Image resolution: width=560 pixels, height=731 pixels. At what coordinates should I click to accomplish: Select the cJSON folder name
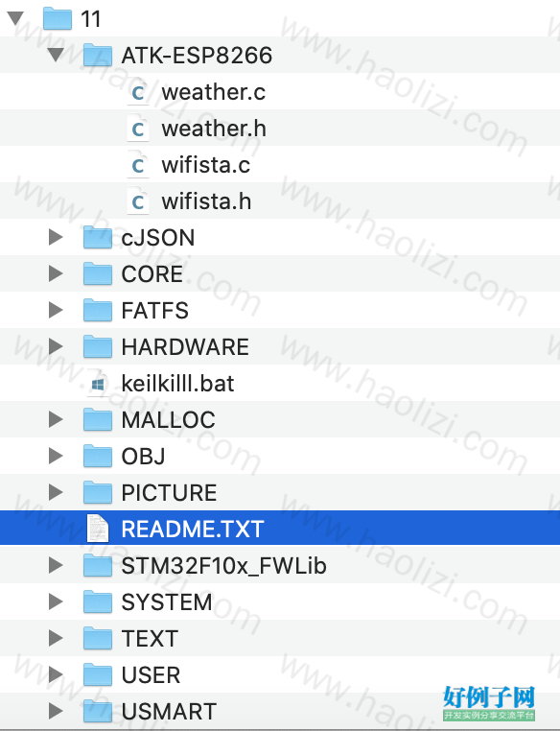[x=158, y=238]
